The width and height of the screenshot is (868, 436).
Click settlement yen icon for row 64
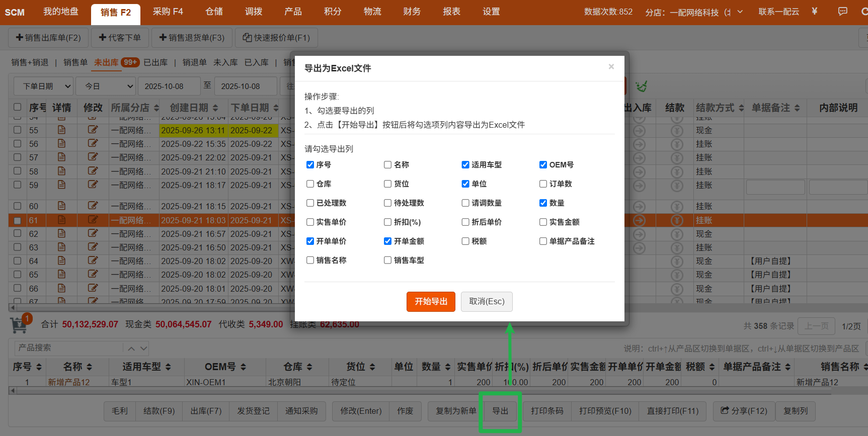click(677, 261)
